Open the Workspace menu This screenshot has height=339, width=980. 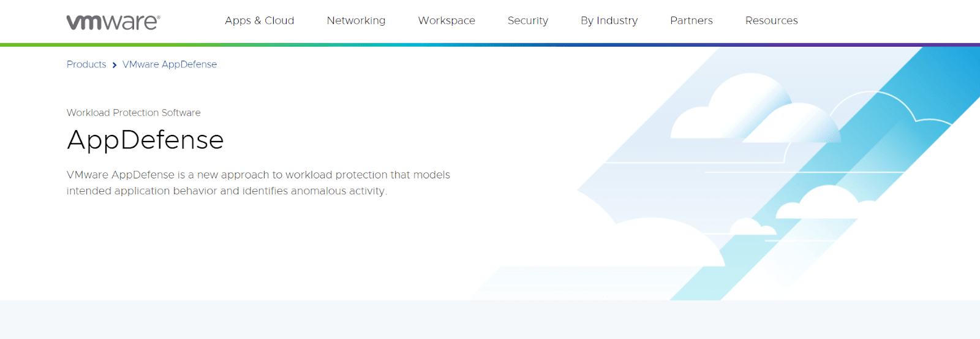pos(447,21)
